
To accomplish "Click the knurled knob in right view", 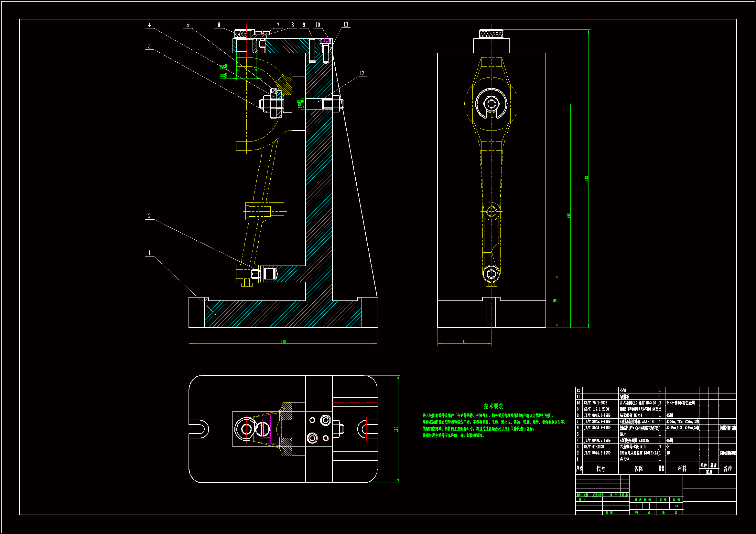I will pos(491,34).
